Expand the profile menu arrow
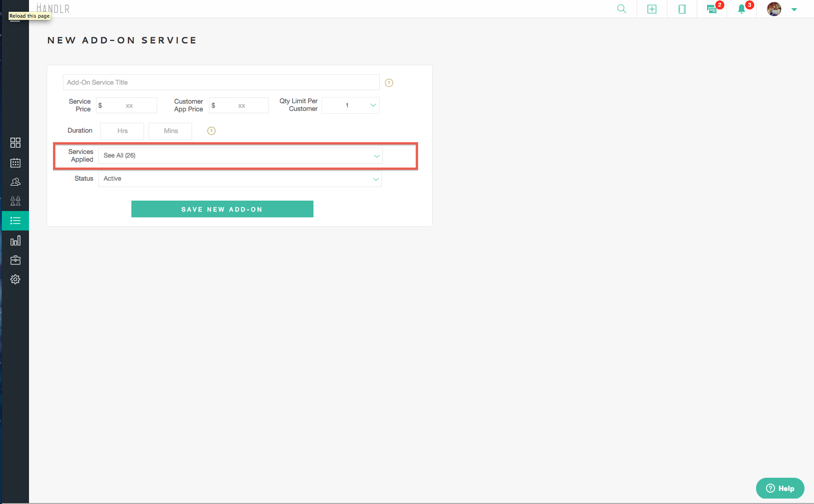 click(794, 10)
